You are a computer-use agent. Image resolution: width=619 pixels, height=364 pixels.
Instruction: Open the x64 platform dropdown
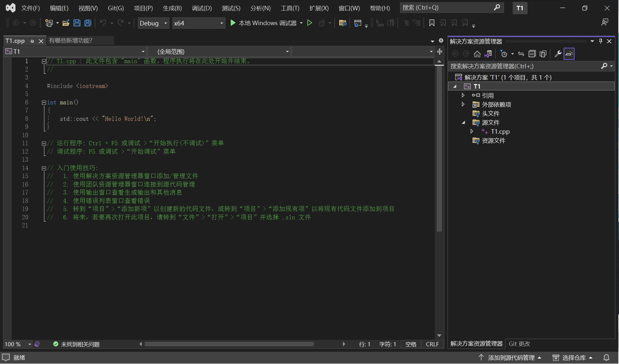click(x=198, y=23)
